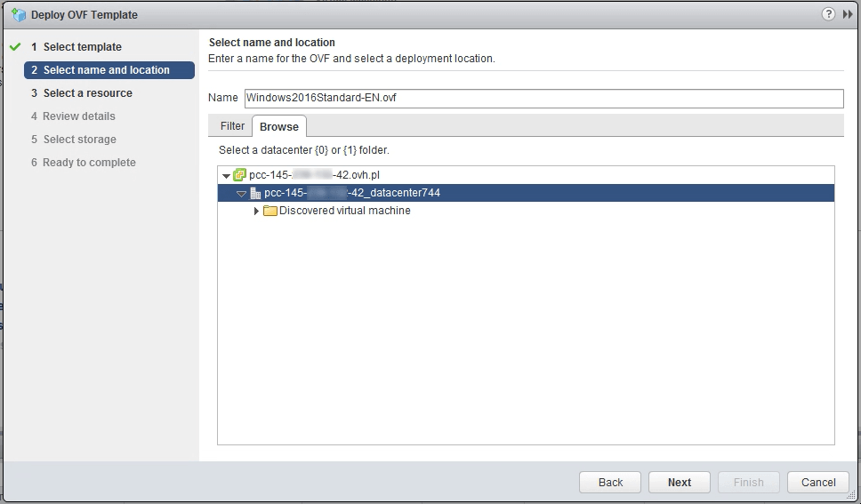
Task: Click the double-arrow expand dialog icon
Action: pos(848,14)
